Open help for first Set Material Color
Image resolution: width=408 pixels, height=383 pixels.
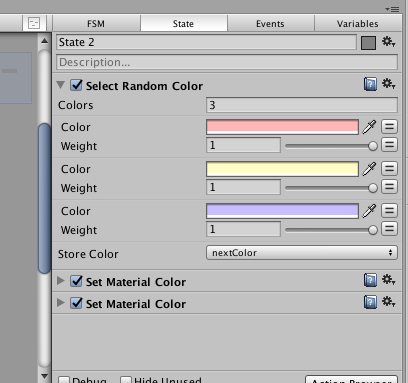370,280
